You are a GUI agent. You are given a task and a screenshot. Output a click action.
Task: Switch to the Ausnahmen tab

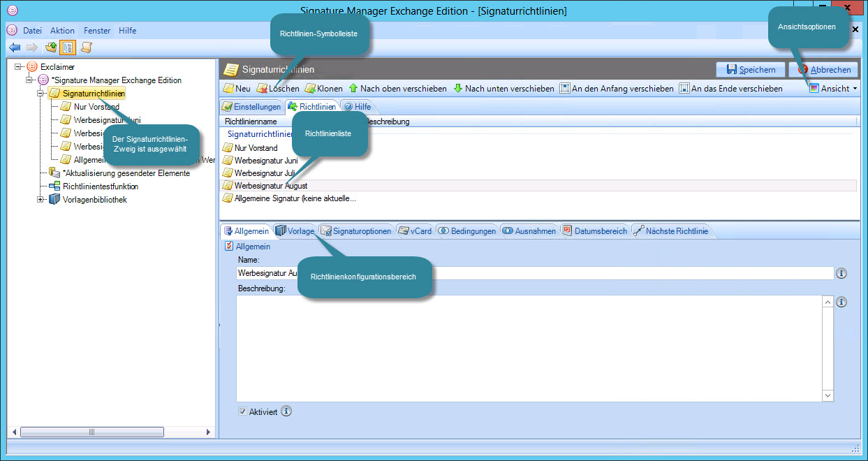tap(529, 231)
